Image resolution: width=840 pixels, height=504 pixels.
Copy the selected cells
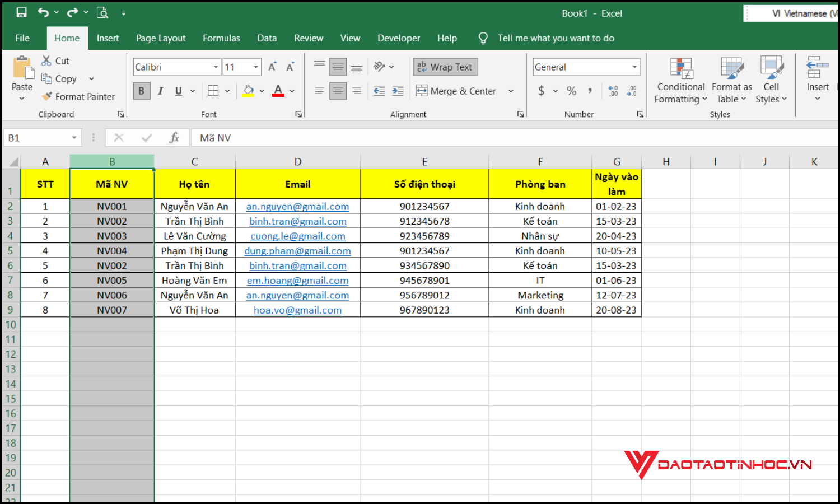tap(59, 78)
